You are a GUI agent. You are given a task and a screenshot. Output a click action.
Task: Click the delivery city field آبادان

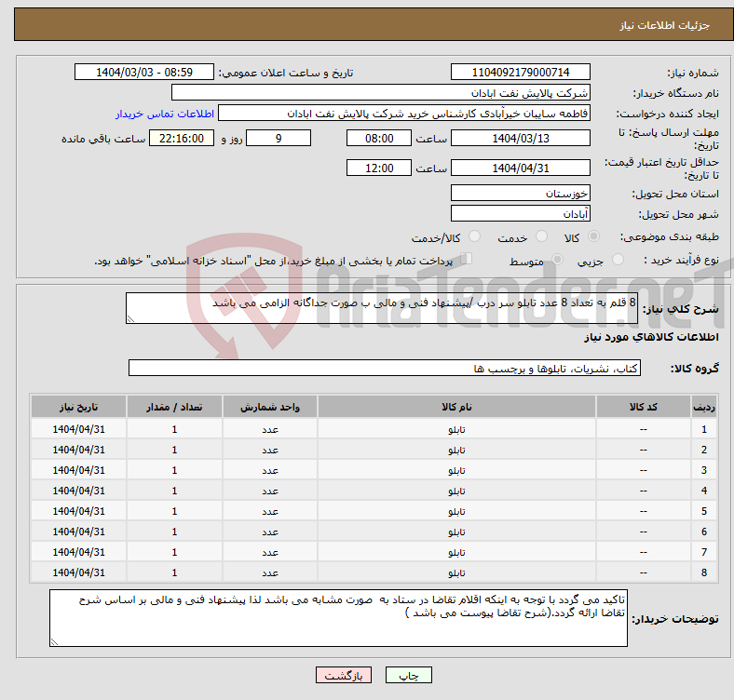click(x=520, y=213)
